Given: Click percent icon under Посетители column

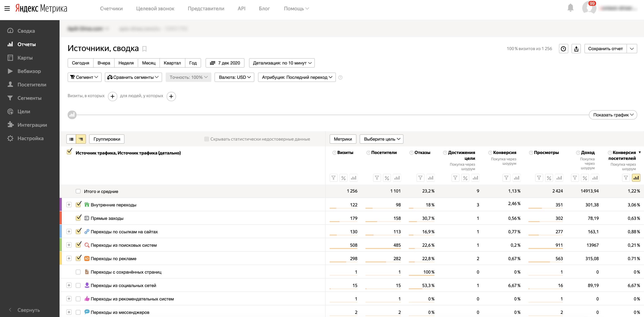Looking at the screenshot, I should pyautogui.click(x=387, y=178).
